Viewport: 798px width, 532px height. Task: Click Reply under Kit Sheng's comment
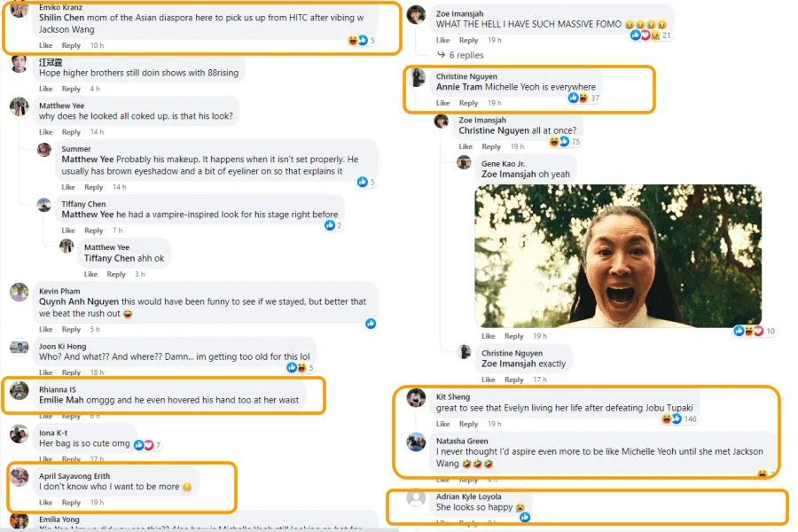[x=468, y=424]
